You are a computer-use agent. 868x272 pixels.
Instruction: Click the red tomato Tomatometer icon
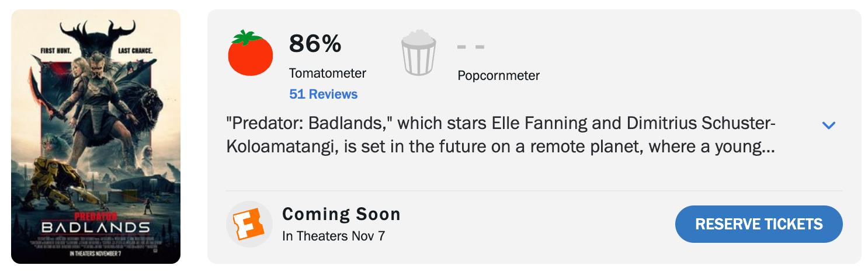click(x=250, y=54)
